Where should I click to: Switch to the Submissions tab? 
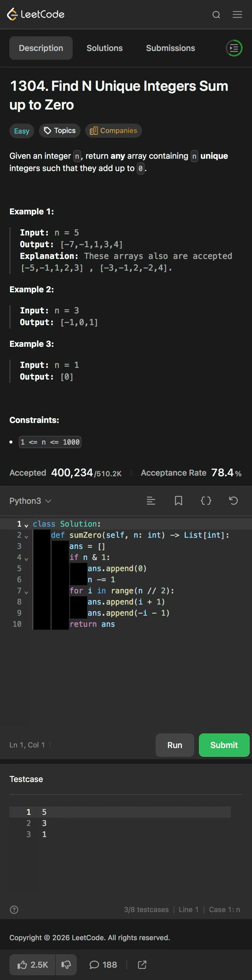(x=170, y=48)
